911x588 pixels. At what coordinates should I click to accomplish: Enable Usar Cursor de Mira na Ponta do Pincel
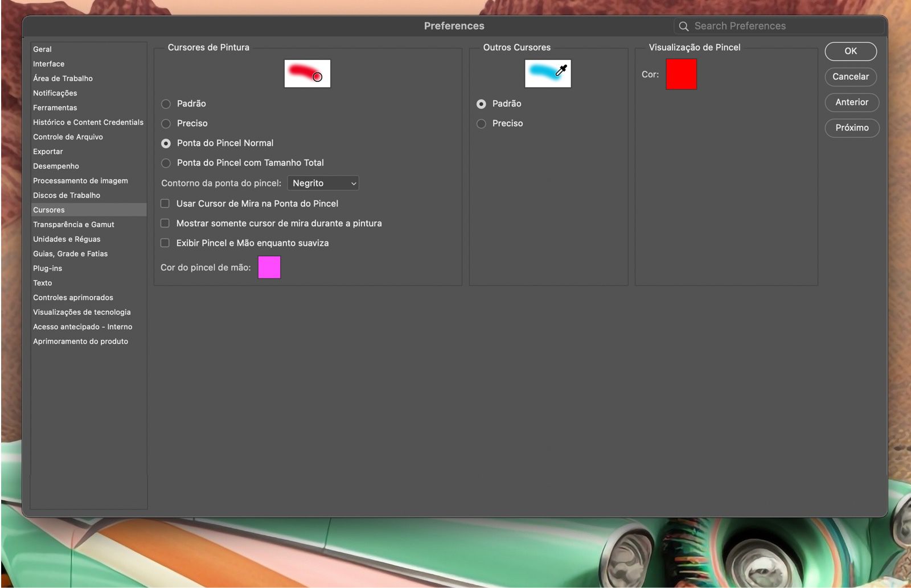pos(165,203)
